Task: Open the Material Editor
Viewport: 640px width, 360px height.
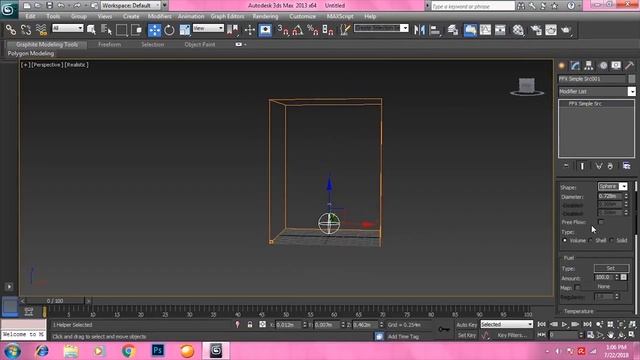Action: coord(518,30)
